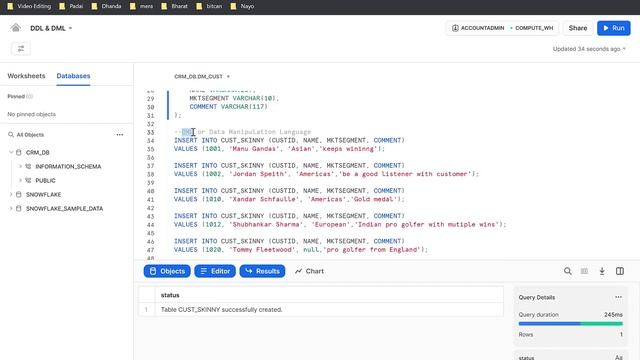This screenshot has width=640, height=360.
Task: Click the 'Shubhankar Sharma' values line
Action: (x=340, y=224)
